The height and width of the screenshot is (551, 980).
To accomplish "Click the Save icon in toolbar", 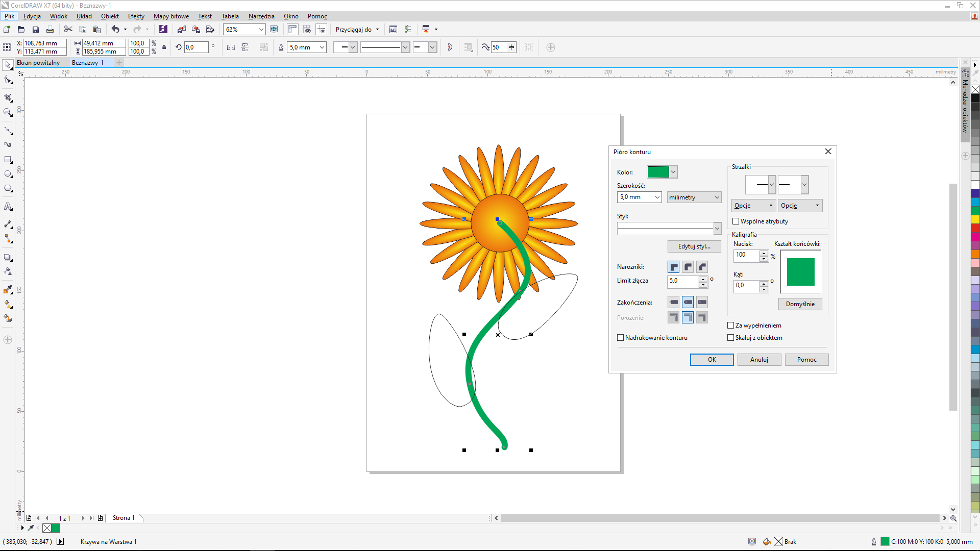I will (36, 30).
